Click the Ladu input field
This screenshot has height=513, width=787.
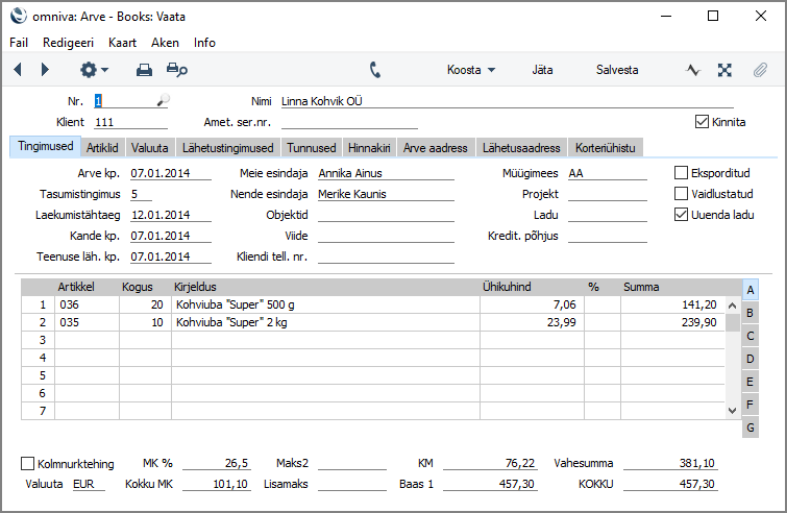pos(607,215)
